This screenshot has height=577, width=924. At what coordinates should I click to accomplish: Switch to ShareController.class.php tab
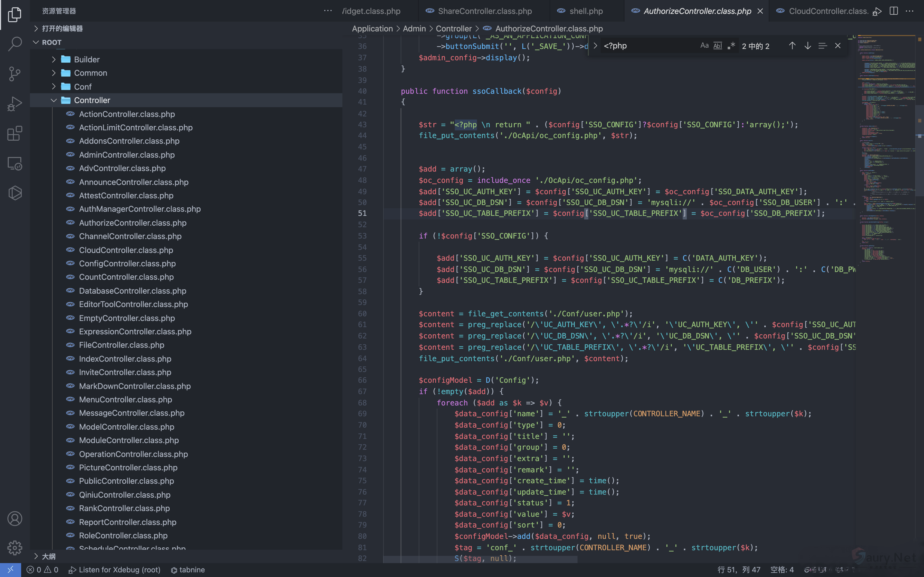(x=484, y=11)
